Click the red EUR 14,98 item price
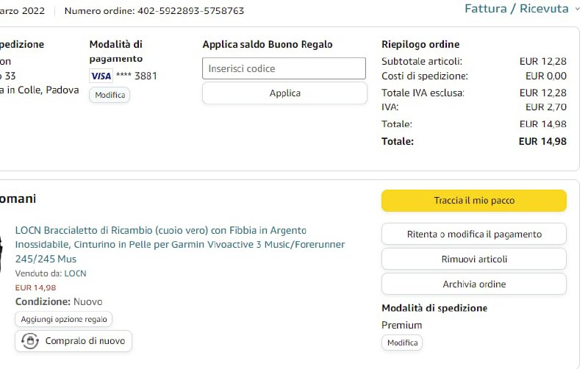The image size is (588, 369). [35, 287]
